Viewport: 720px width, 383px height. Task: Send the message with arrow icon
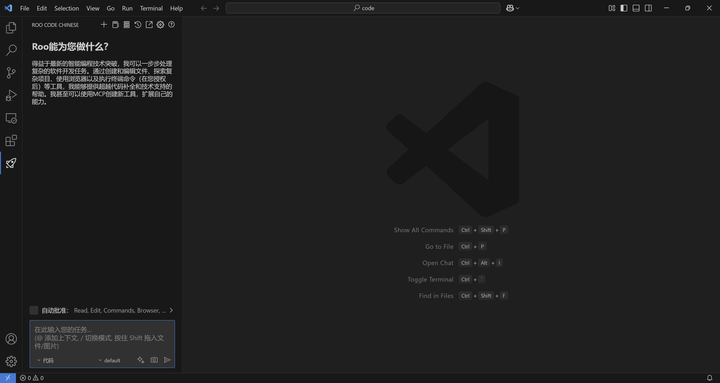[167, 360]
